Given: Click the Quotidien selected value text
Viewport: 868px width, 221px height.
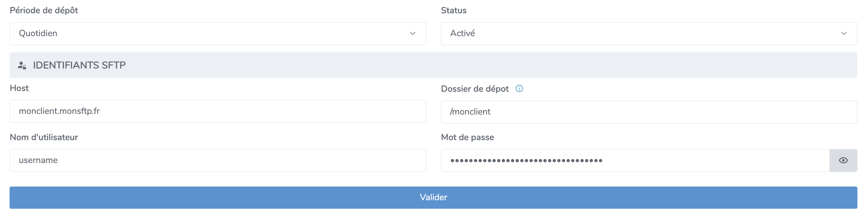Looking at the screenshot, I should pos(38,33).
